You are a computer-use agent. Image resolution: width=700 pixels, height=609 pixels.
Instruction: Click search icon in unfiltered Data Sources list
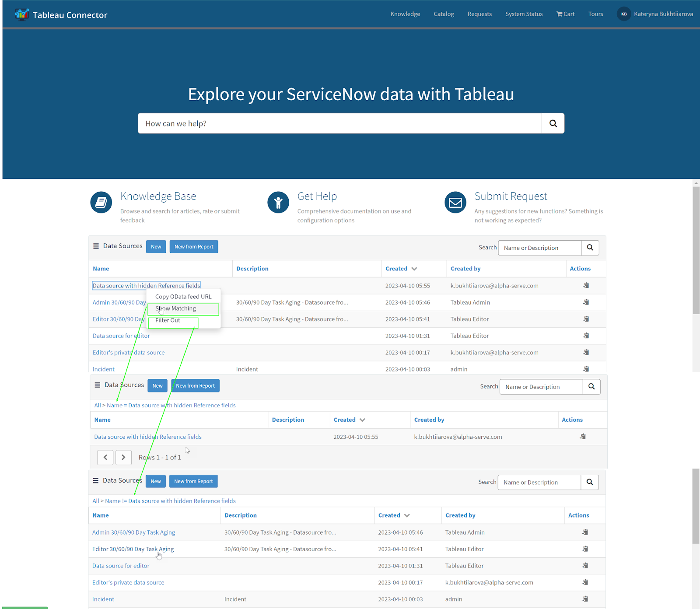[590, 248]
